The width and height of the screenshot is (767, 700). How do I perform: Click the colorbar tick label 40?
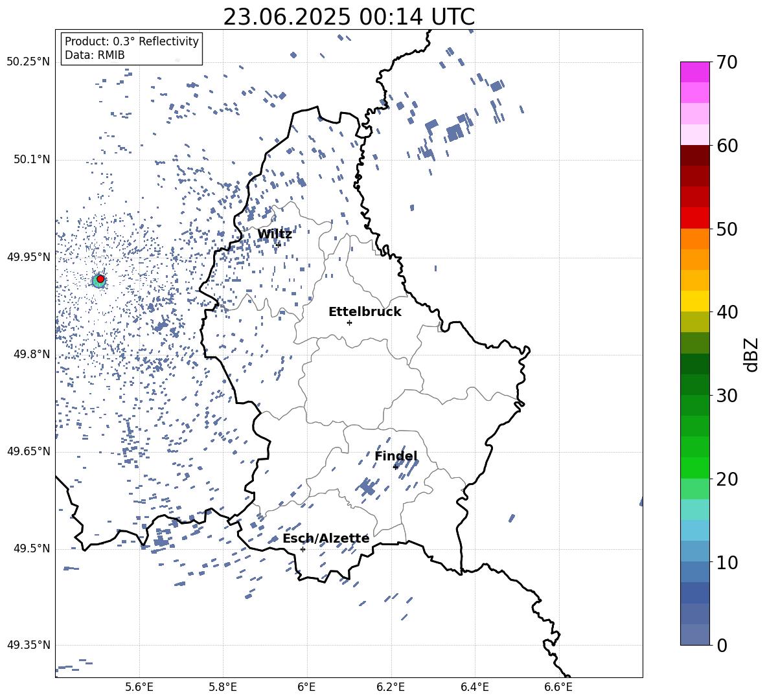click(x=727, y=312)
